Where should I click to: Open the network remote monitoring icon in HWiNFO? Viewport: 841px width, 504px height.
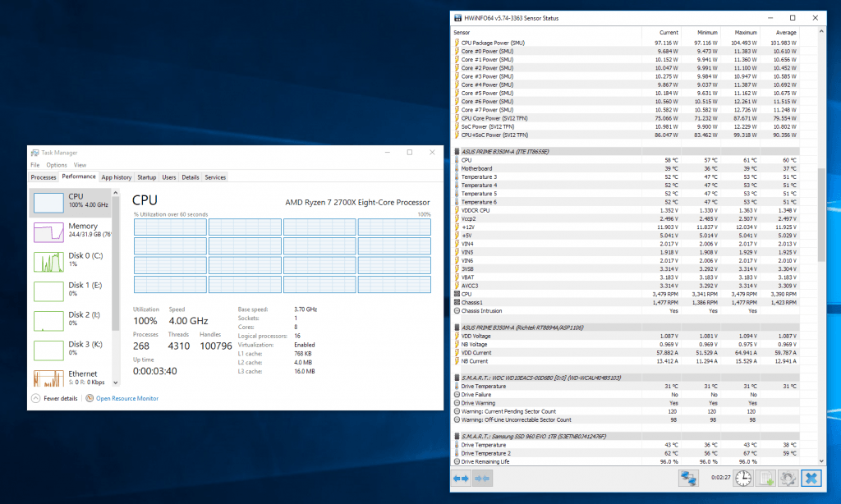point(689,479)
